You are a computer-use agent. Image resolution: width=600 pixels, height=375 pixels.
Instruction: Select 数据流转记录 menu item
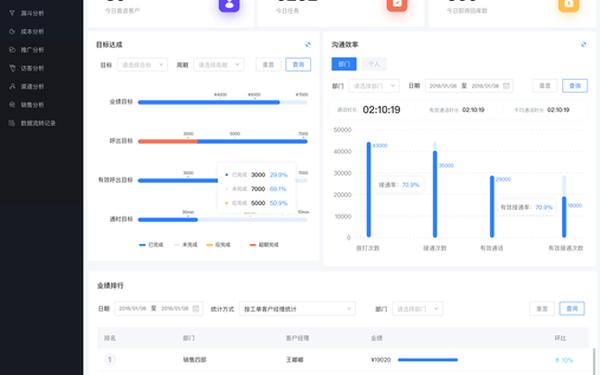click(x=38, y=123)
